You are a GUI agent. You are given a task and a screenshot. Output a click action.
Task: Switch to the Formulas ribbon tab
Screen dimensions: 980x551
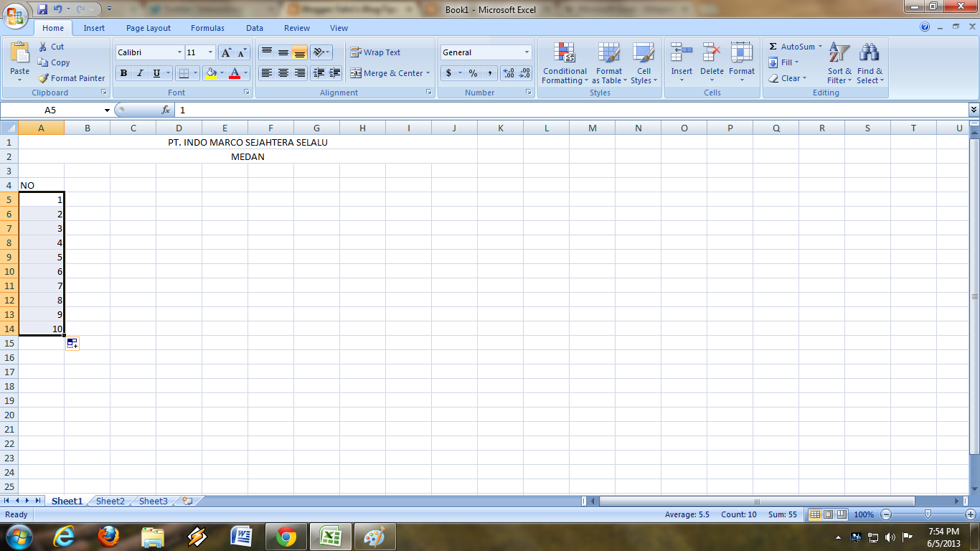207,27
